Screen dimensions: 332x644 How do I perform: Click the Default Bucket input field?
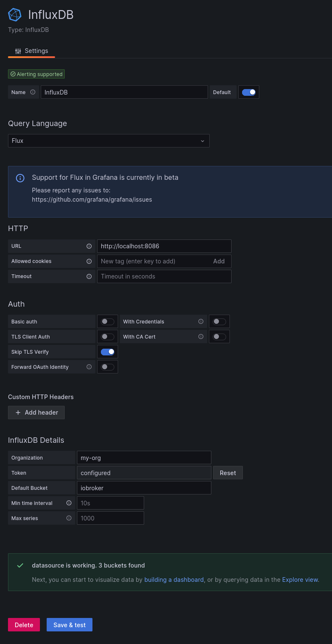(x=144, y=488)
